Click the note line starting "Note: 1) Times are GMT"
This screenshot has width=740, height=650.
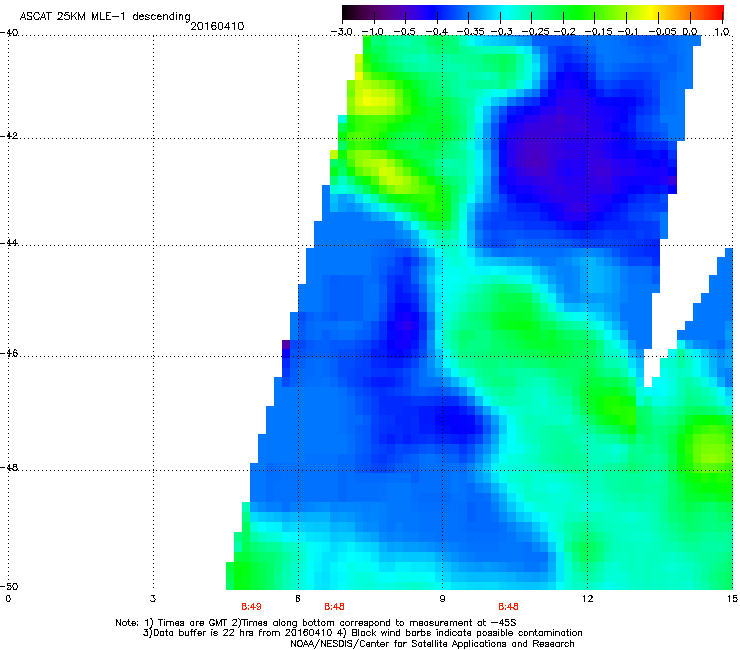point(316,623)
